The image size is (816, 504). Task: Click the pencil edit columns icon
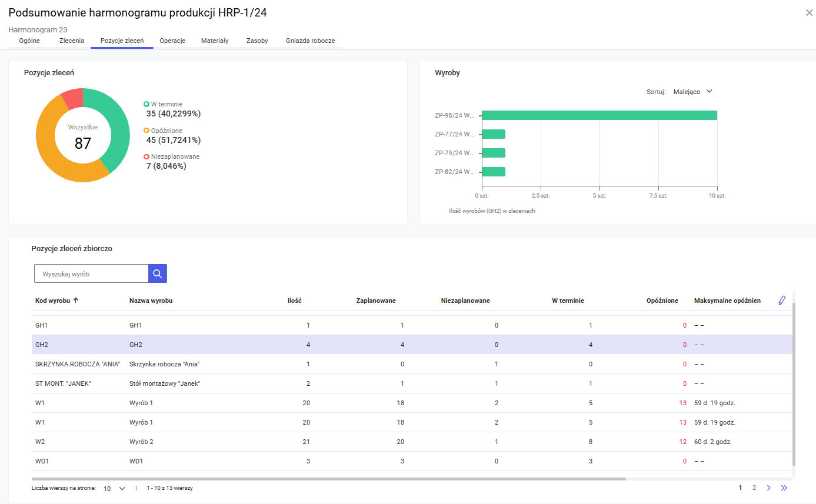781,301
